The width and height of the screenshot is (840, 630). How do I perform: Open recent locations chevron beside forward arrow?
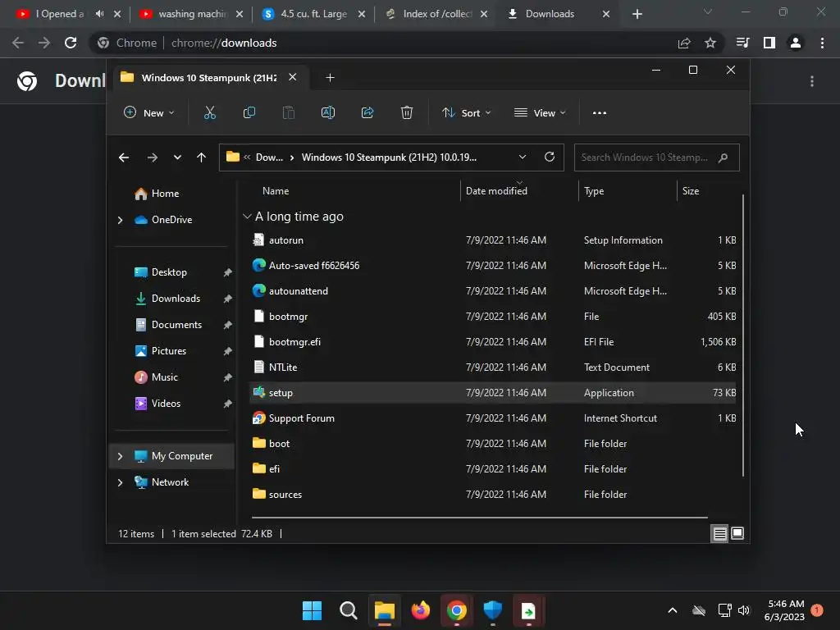click(x=177, y=157)
